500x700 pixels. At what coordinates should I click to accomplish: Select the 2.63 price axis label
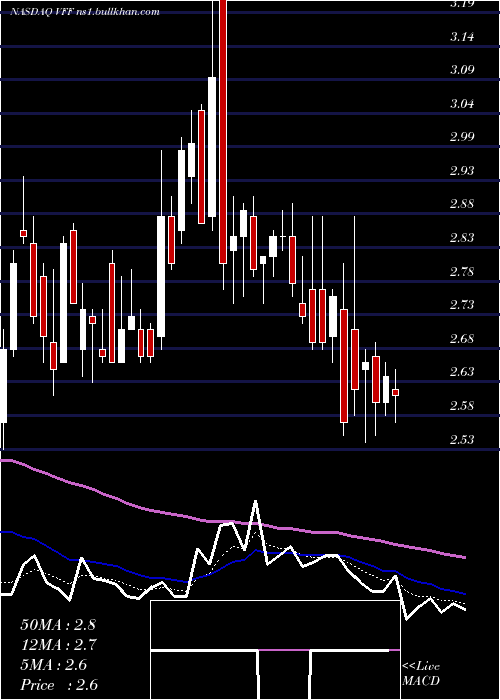(x=462, y=372)
